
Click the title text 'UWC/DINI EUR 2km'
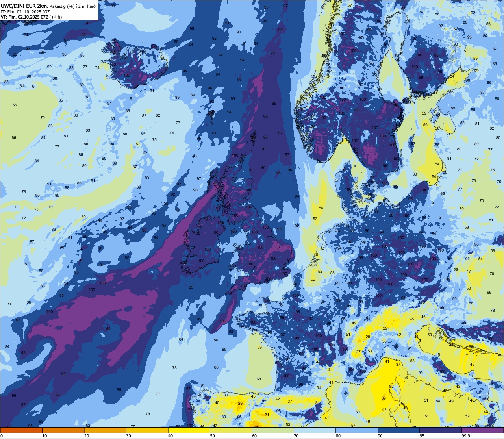click(x=24, y=6)
